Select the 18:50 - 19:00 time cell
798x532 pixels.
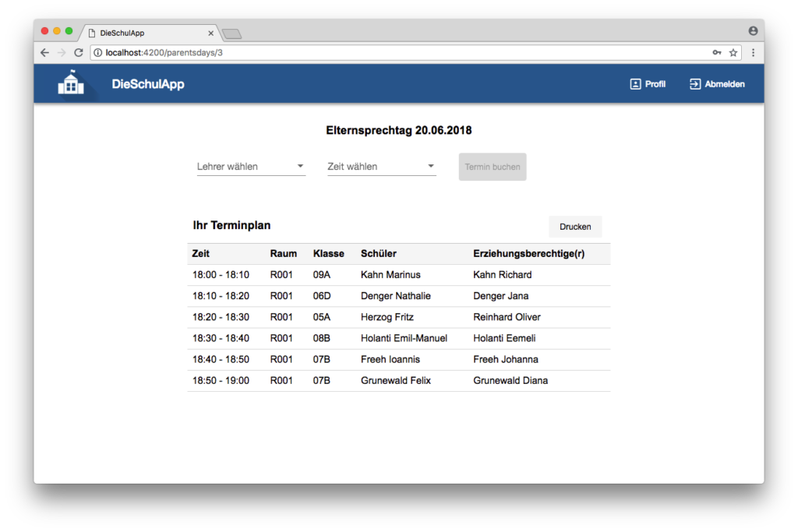click(221, 380)
